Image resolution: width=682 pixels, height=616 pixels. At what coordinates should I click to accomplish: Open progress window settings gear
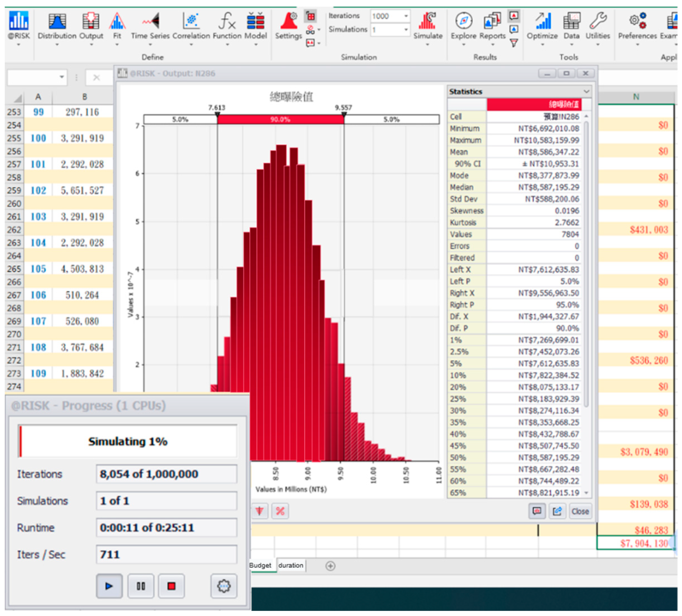click(224, 586)
